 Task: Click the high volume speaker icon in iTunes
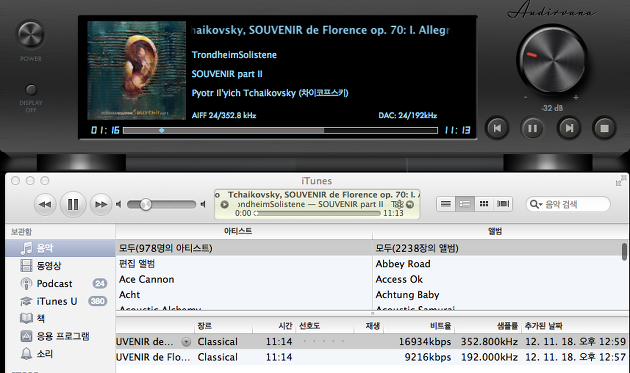pyautogui.click(x=203, y=205)
